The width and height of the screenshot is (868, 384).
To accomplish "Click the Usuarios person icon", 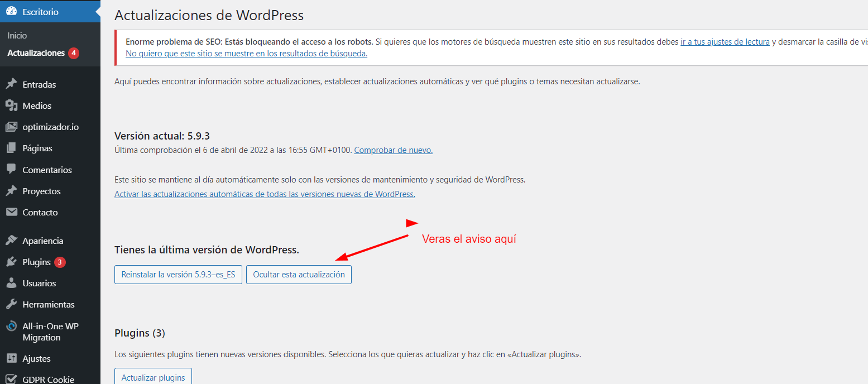I will click(11, 283).
